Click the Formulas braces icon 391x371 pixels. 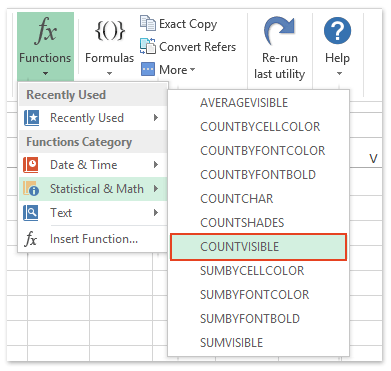(x=110, y=31)
